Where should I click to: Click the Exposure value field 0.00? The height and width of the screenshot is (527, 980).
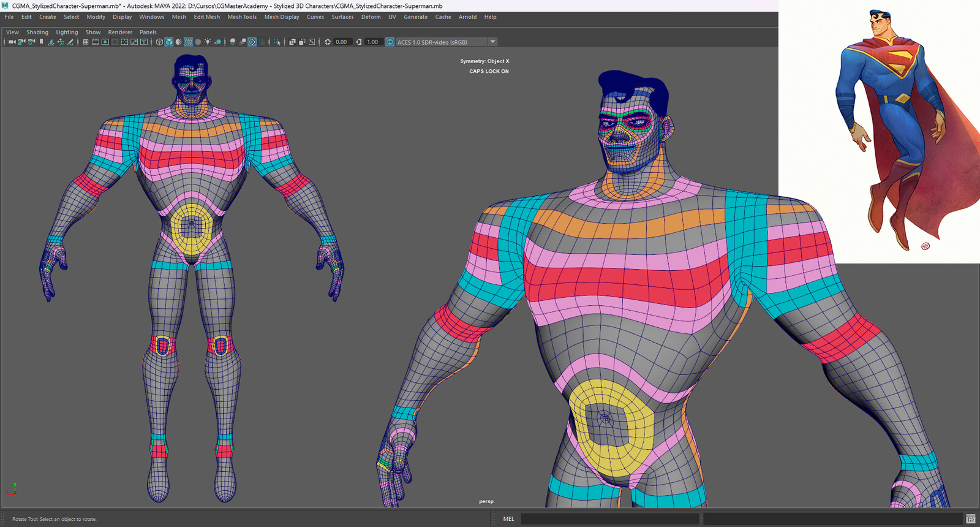pos(342,42)
